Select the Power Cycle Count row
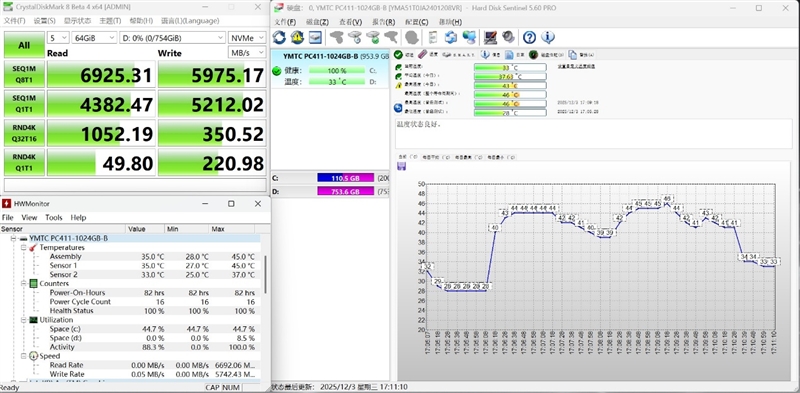 tap(131, 302)
